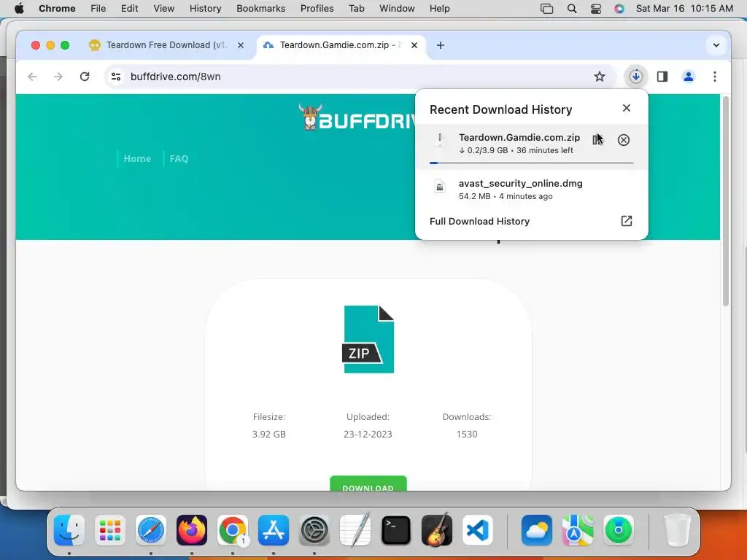The height and width of the screenshot is (560, 747).
Task: Open Finder from the Dock
Action: pos(69,530)
